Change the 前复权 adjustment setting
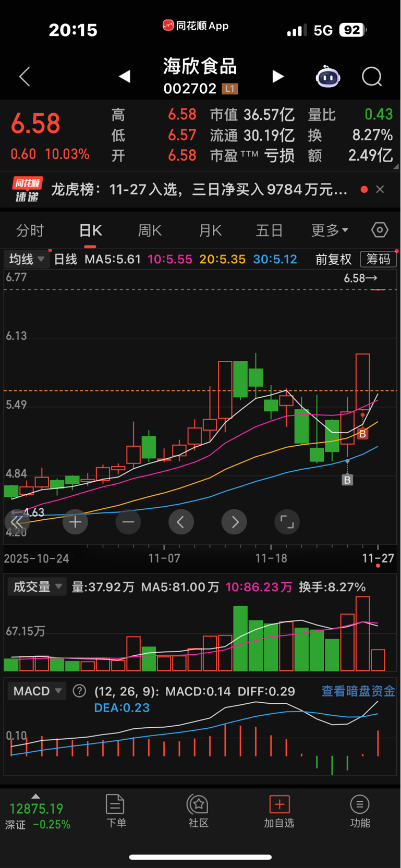Viewport: 401px width, 868px height. point(334,259)
